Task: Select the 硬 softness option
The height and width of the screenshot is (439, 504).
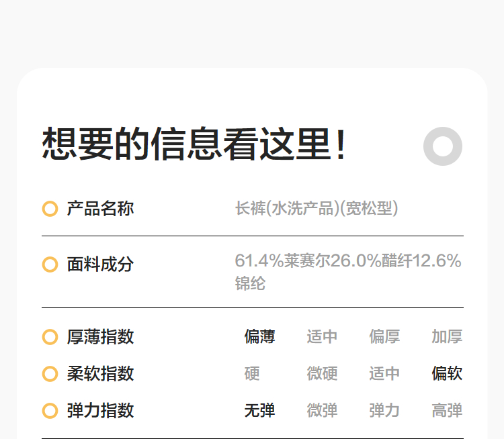Action: [x=252, y=373]
